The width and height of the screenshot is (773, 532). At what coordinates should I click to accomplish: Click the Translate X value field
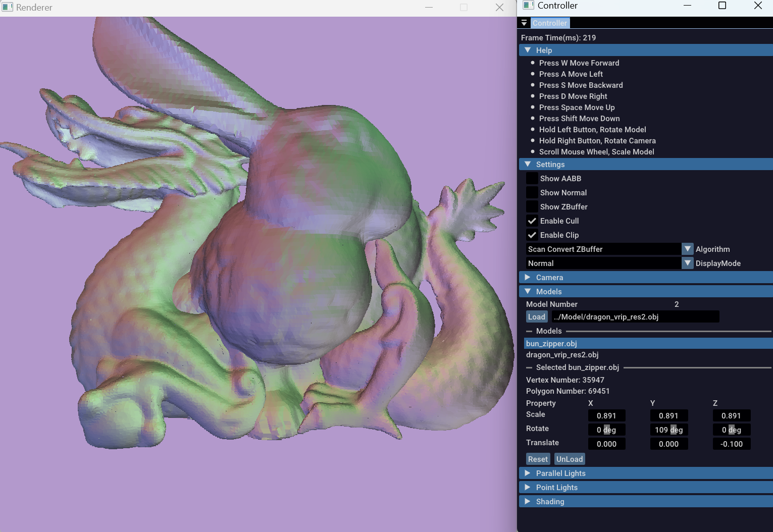[606, 444]
